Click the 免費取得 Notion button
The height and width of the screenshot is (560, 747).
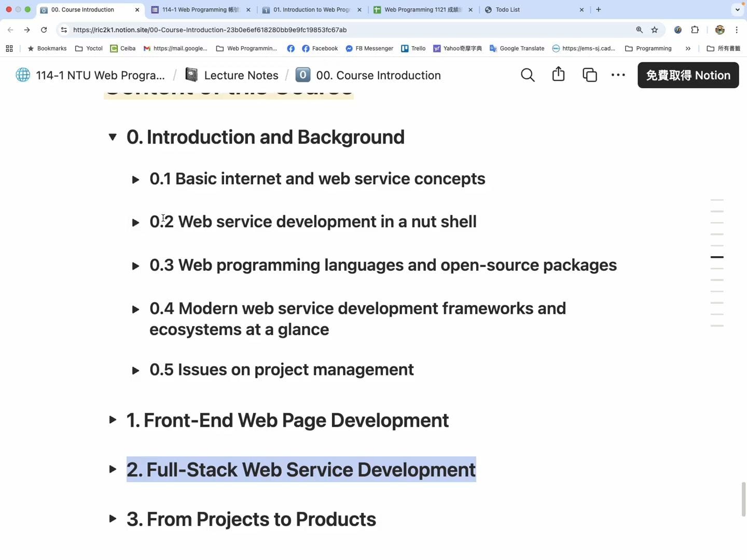[x=688, y=75]
